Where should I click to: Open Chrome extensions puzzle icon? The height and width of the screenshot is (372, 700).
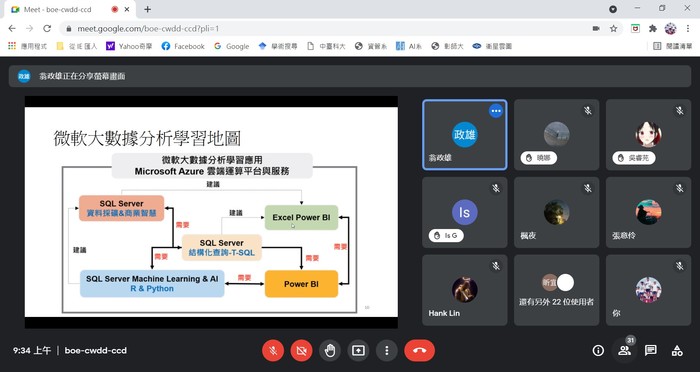[x=653, y=29]
